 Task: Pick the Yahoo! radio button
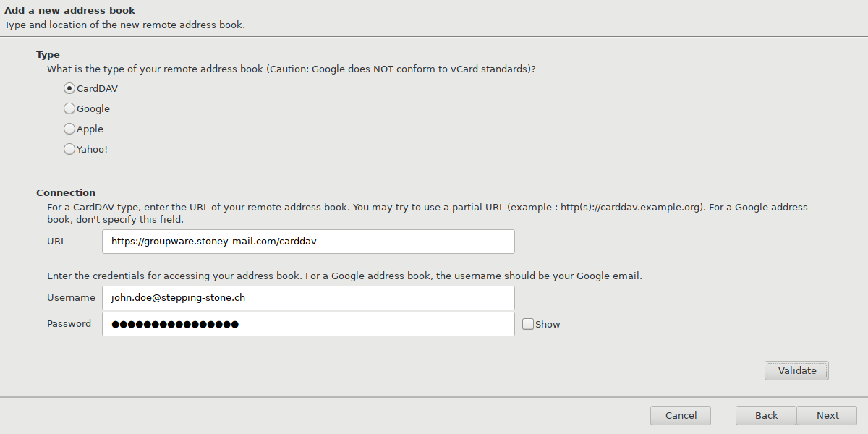tap(69, 150)
